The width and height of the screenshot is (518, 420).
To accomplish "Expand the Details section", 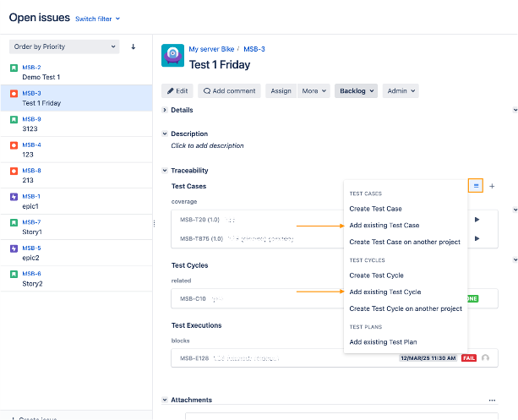I will [165, 110].
